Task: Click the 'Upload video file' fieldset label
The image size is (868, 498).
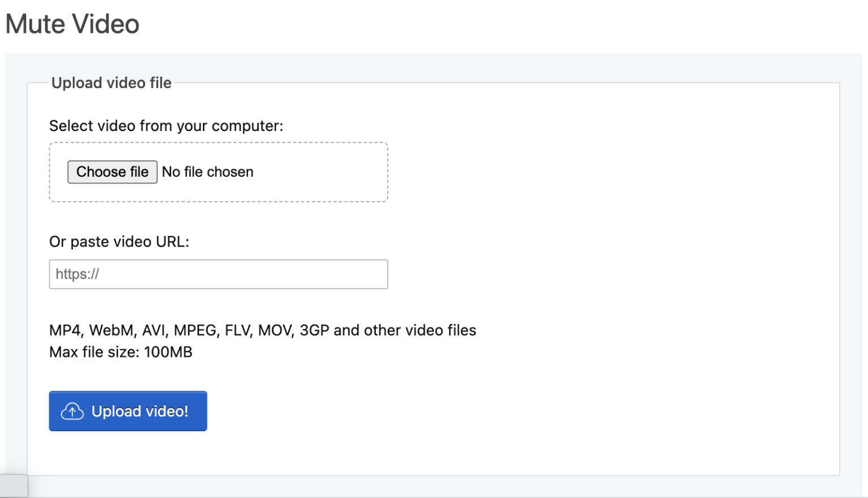Action: 111,82
